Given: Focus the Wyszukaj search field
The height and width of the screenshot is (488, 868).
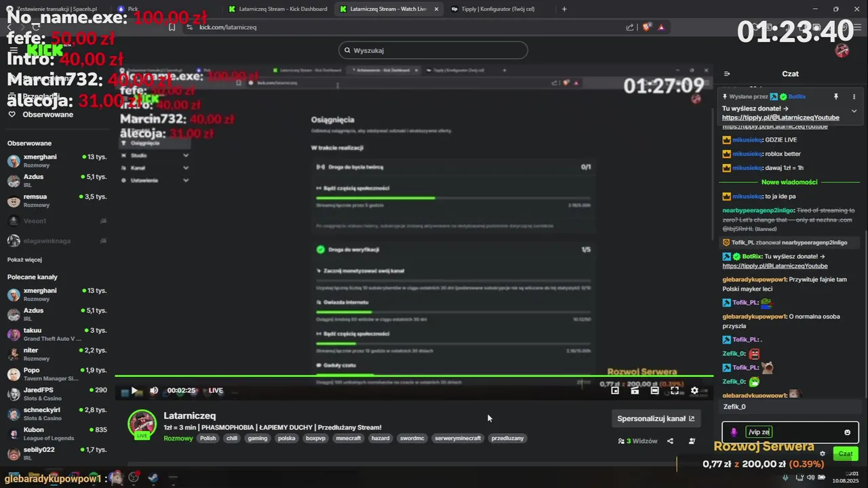Looking at the screenshot, I should point(433,50).
